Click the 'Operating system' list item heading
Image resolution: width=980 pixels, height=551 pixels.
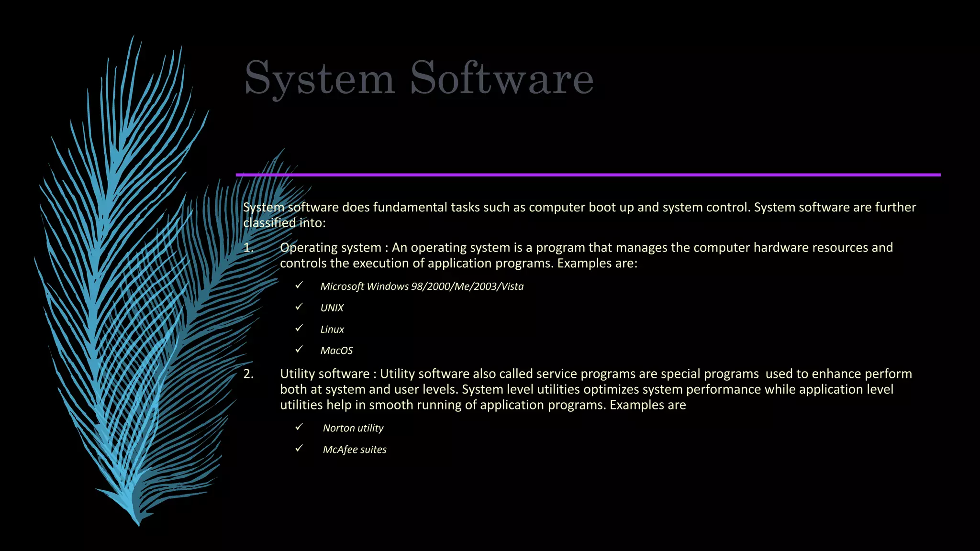click(x=331, y=248)
